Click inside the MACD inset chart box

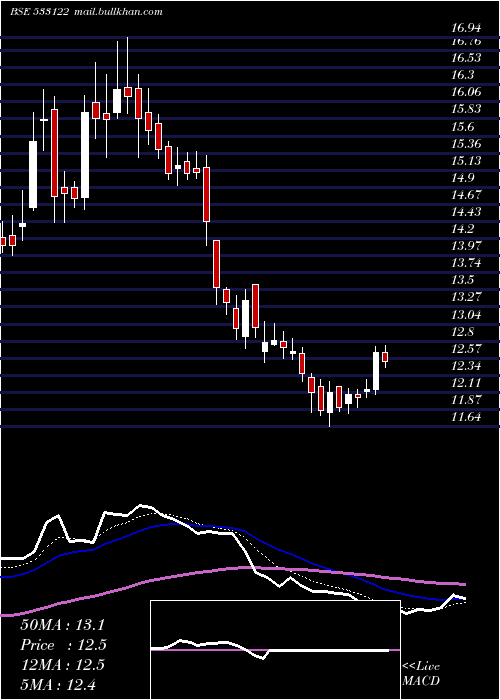coord(275,650)
